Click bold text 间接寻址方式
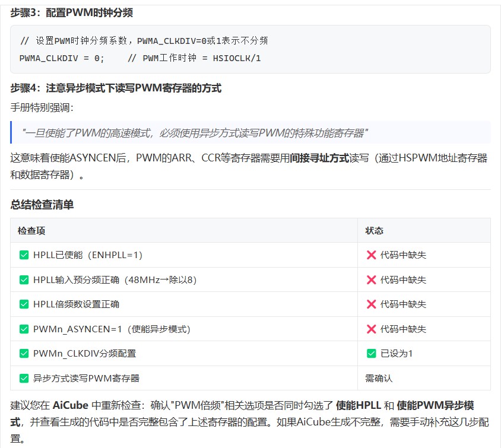Viewport: 501px width, 448px height. [x=319, y=158]
